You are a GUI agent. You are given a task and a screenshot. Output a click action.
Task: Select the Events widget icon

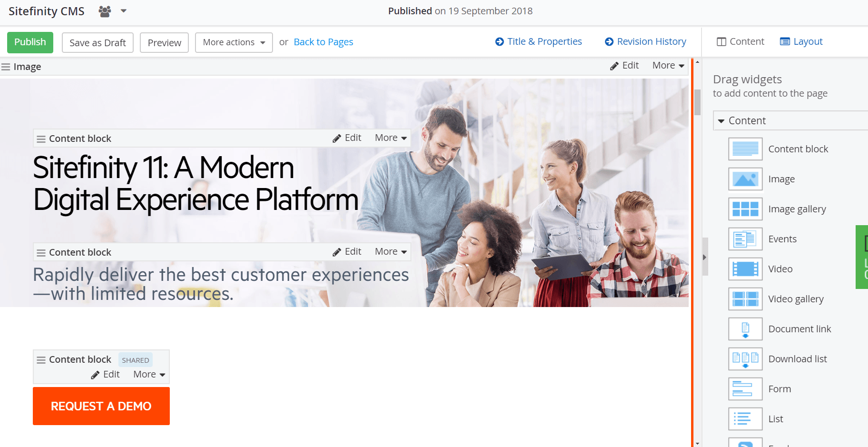point(745,239)
